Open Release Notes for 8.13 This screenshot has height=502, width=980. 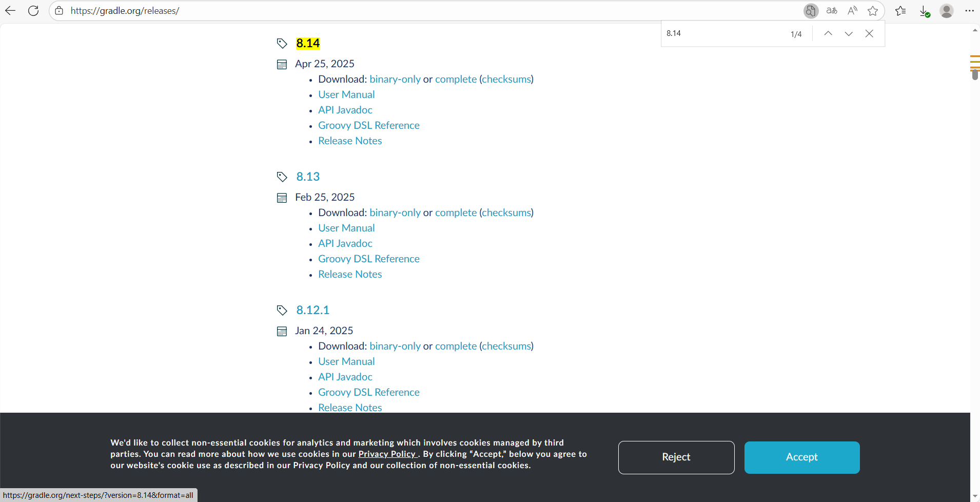click(350, 274)
